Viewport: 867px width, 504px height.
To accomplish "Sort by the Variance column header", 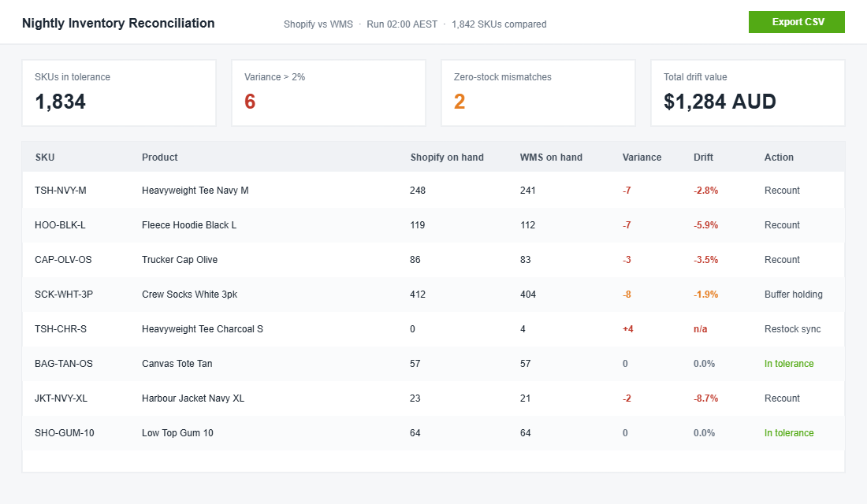I will [642, 157].
